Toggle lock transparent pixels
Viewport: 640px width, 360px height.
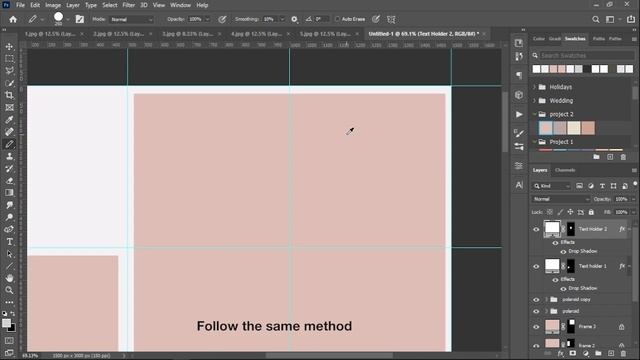tap(550, 212)
